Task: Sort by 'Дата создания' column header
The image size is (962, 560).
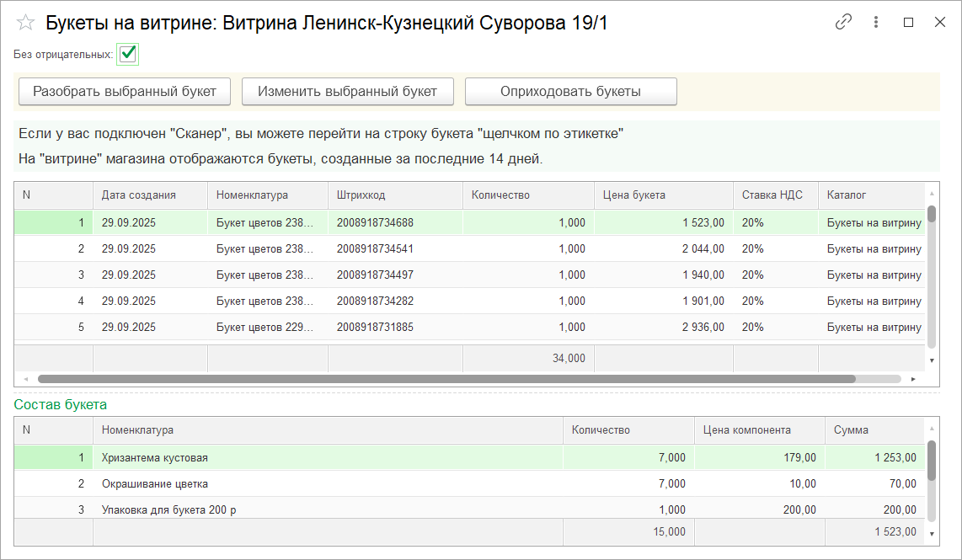Action: click(x=139, y=195)
